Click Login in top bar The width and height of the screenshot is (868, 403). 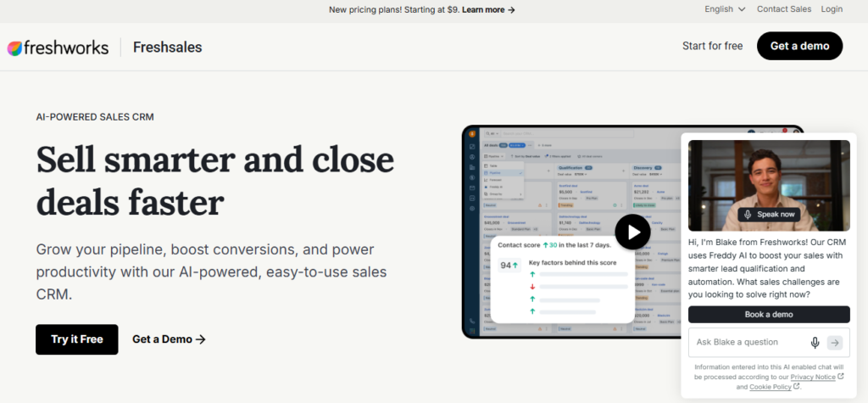[x=832, y=9]
